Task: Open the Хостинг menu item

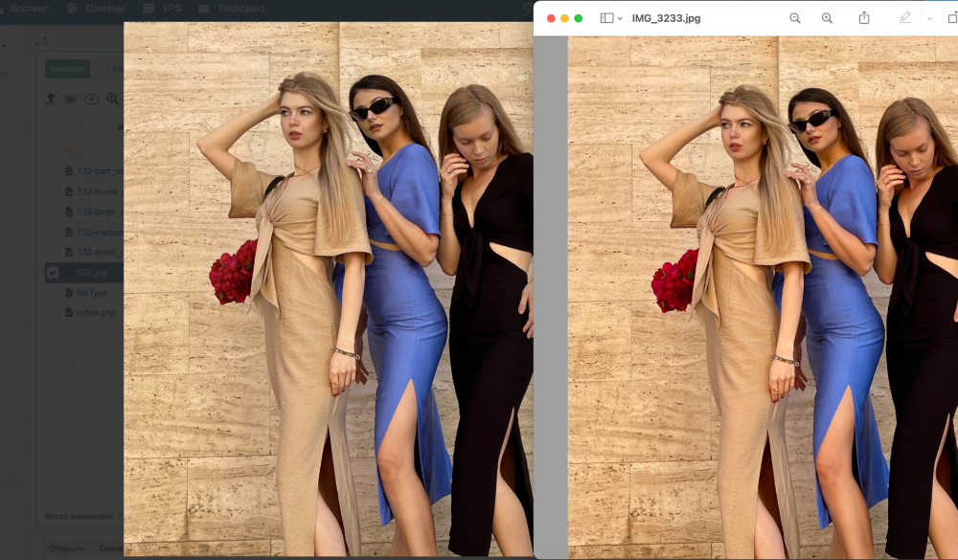Action: 29,8
